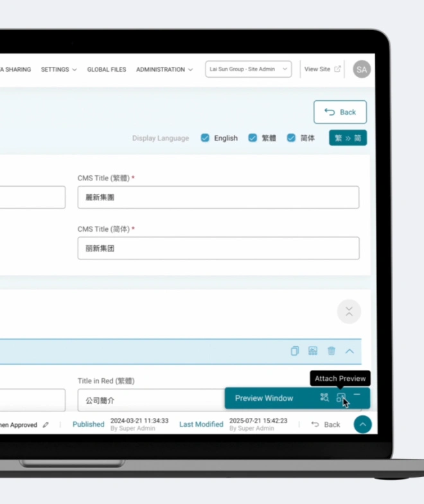Click the SA user avatar
The height and width of the screenshot is (504, 424).
[x=362, y=69]
